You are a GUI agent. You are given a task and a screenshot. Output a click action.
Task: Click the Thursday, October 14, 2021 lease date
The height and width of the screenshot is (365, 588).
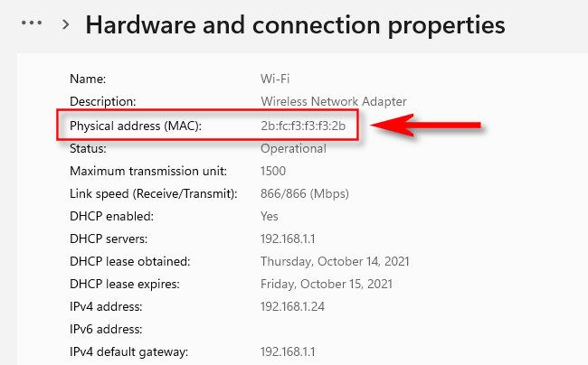(x=335, y=261)
